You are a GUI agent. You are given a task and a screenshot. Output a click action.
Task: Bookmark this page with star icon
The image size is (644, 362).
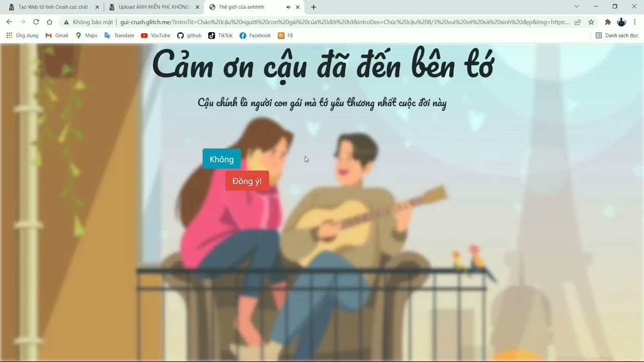(x=591, y=22)
